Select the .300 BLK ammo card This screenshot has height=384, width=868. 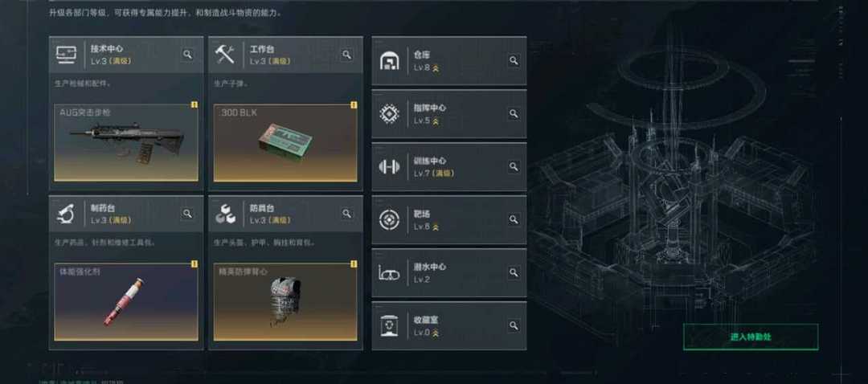point(285,143)
